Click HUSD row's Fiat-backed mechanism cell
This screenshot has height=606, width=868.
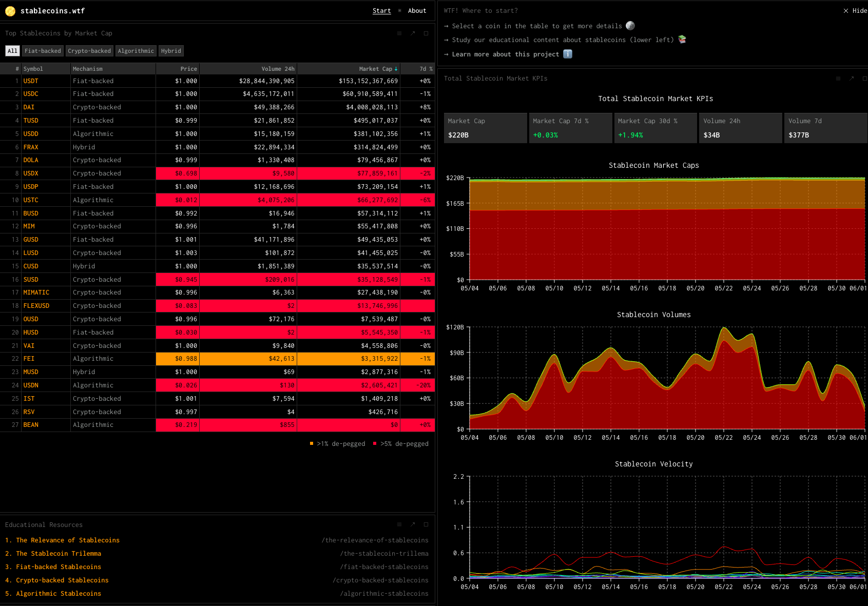click(x=113, y=333)
